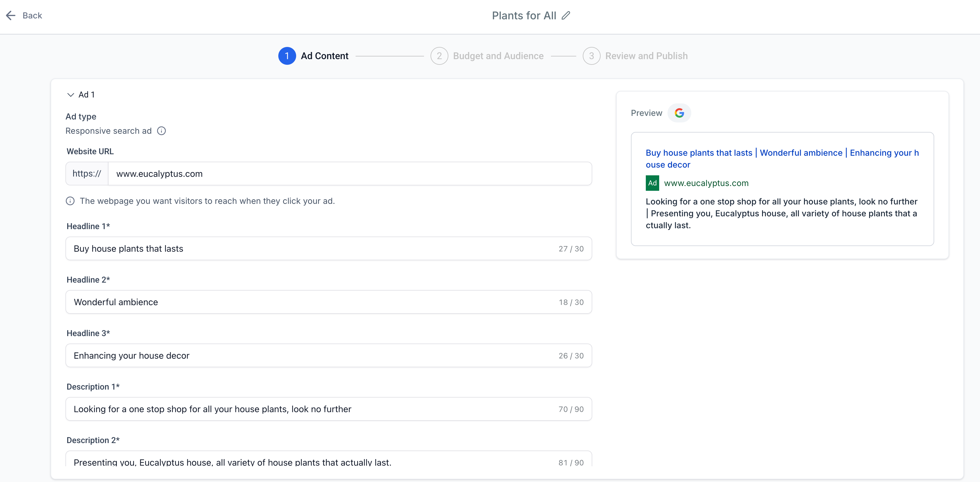The image size is (980, 482).
Task: Click the Website URL label
Action: tap(90, 151)
